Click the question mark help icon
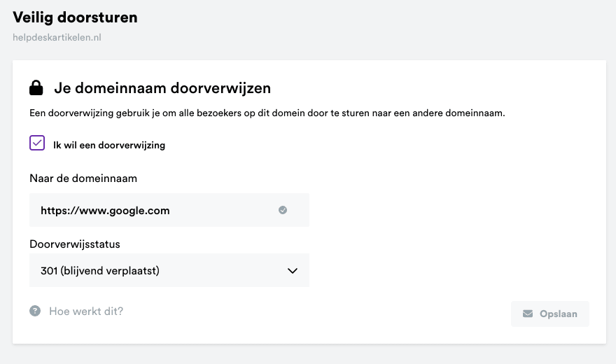 (35, 311)
